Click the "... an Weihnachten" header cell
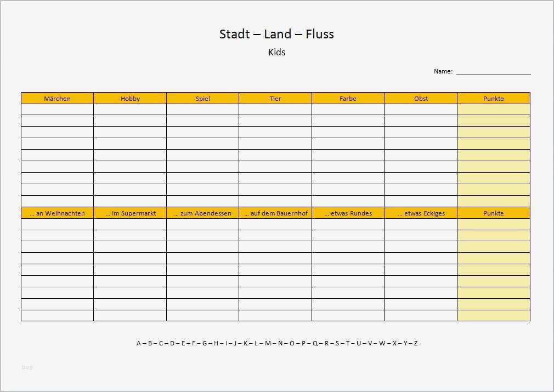This screenshot has width=554, height=392. [x=58, y=213]
